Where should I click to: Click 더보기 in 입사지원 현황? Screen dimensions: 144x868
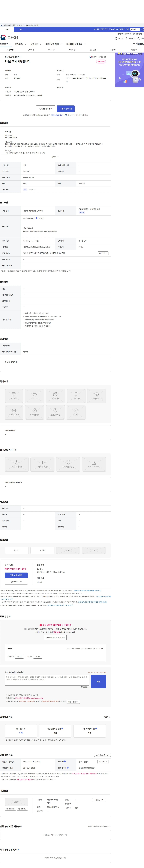pos(107,717)
